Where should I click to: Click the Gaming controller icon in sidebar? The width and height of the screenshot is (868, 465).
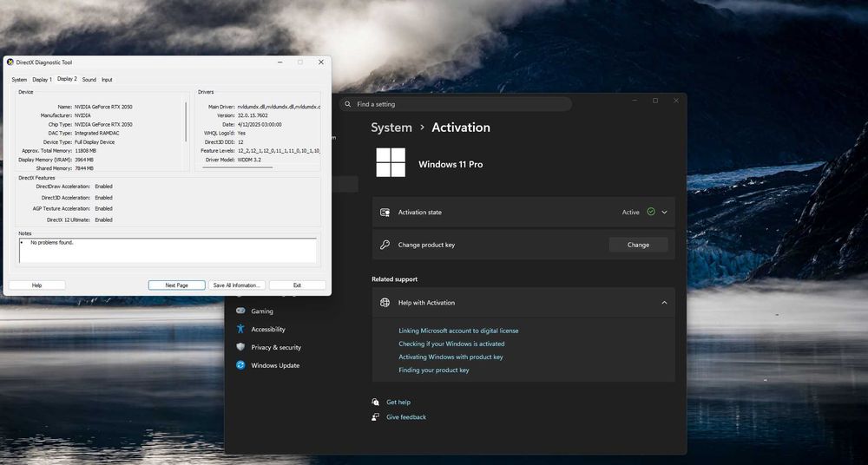[x=240, y=311]
